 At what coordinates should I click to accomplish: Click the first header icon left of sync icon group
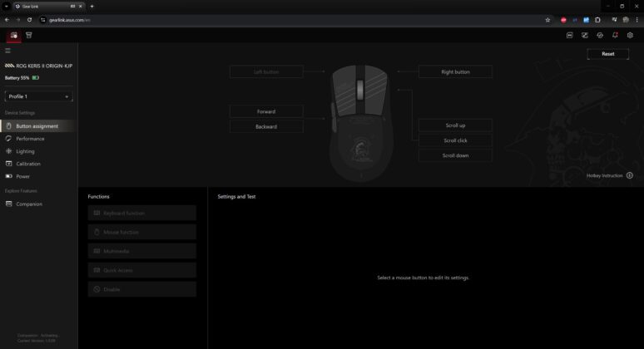pyautogui.click(x=570, y=35)
